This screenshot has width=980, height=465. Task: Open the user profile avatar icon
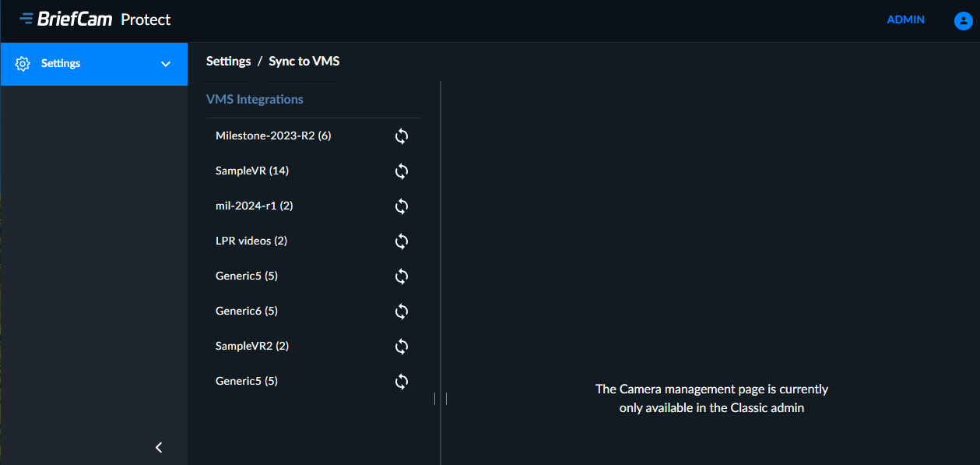coord(963,21)
